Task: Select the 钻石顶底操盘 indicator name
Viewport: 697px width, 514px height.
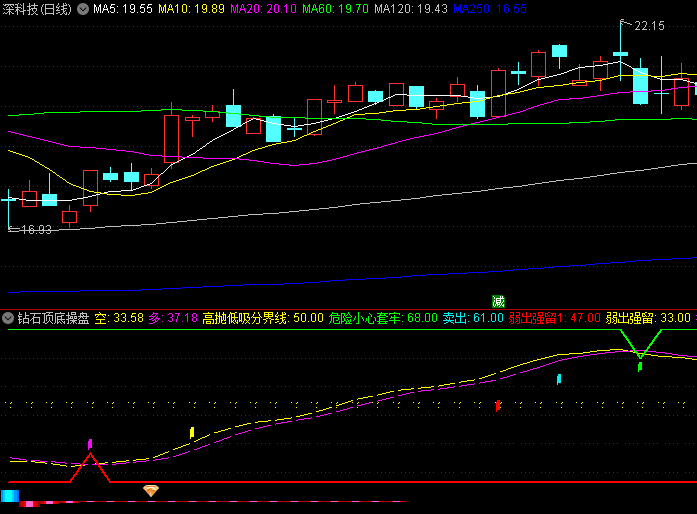Action: [x=53, y=318]
